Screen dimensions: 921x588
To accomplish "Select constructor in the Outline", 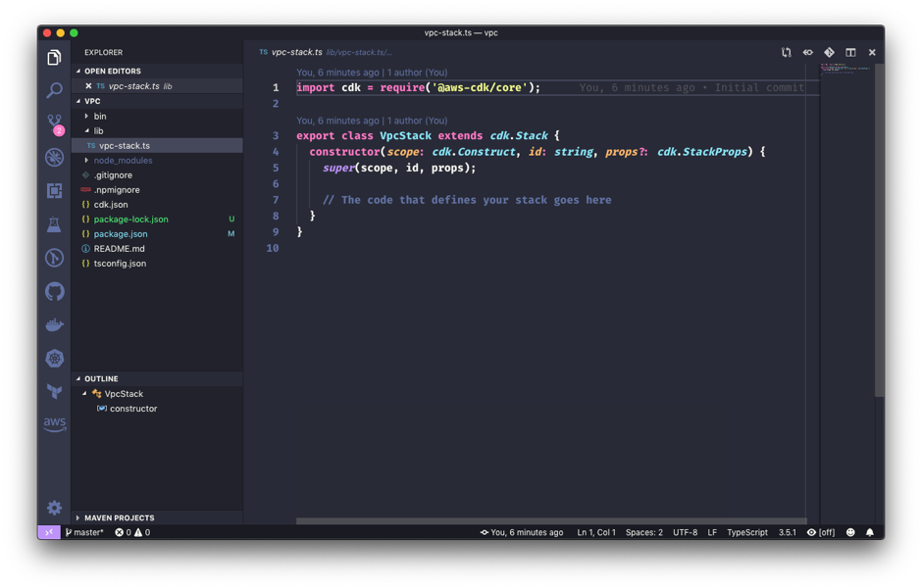I will (x=157, y=409).
